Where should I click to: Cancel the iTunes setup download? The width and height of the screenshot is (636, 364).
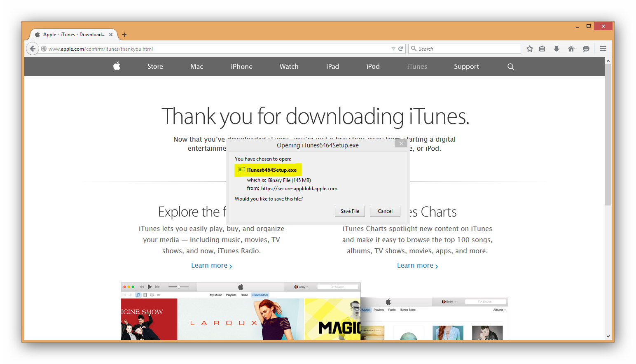(x=385, y=211)
